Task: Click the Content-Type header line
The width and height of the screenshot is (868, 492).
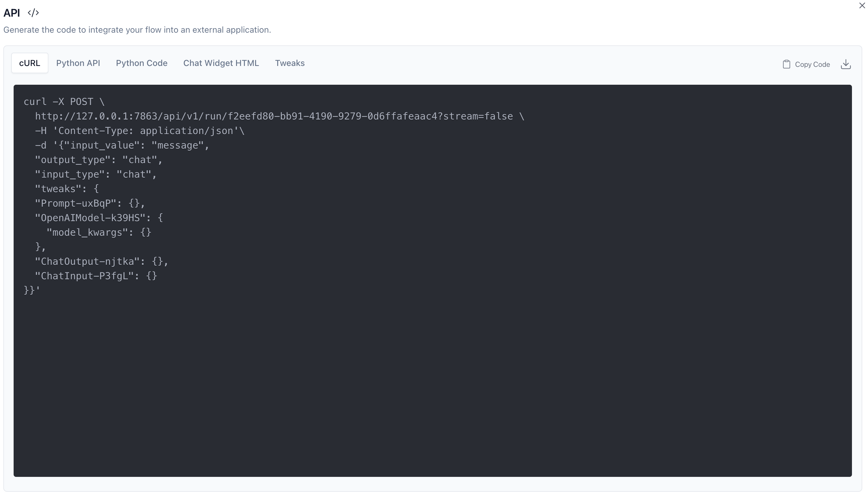Action: click(x=140, y=131)
